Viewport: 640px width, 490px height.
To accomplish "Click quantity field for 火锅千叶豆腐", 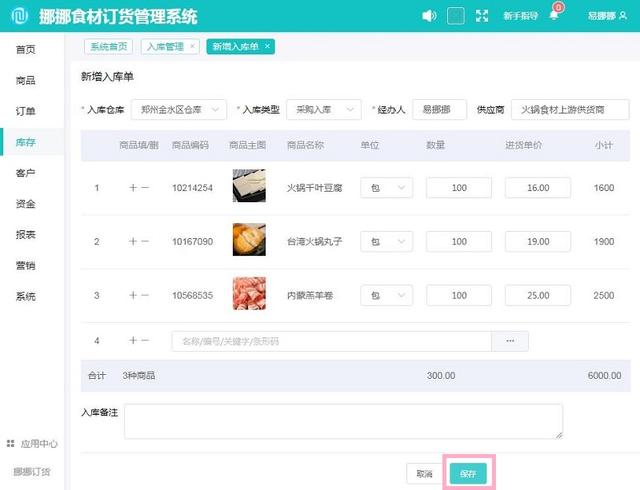I will tap(459, 188).
